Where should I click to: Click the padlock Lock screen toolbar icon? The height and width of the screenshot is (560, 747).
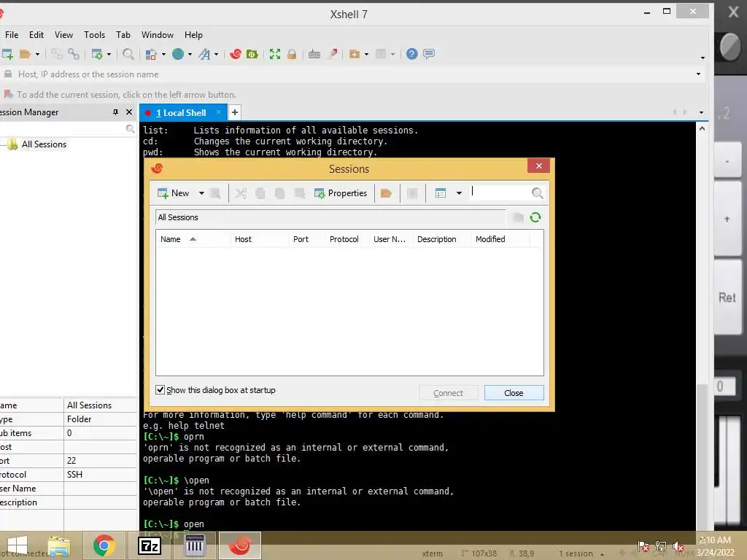click(x=292, y=54)
